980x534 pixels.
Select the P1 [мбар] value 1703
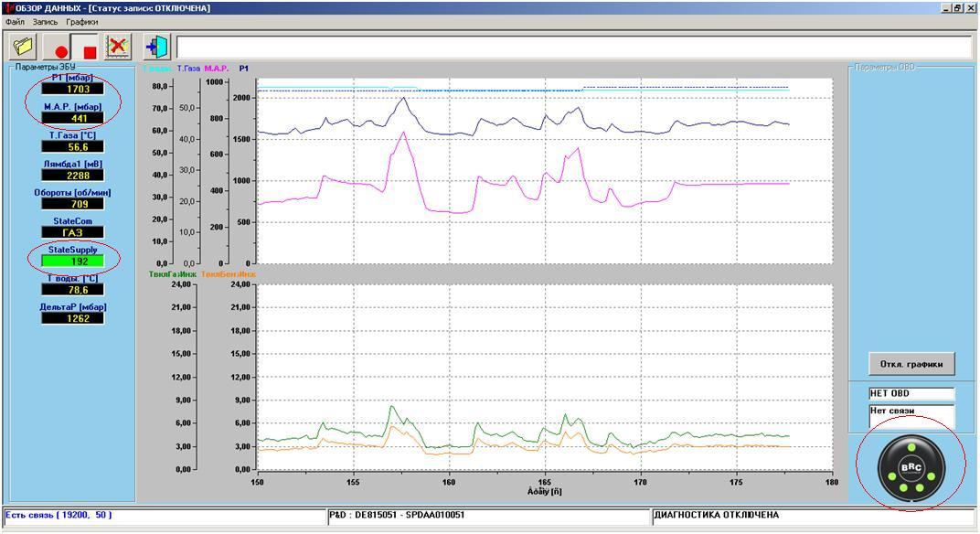[72, 89]
